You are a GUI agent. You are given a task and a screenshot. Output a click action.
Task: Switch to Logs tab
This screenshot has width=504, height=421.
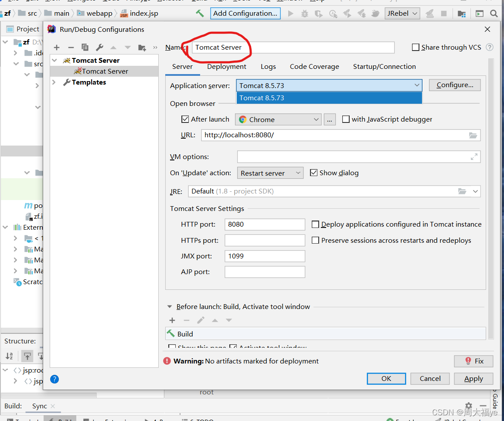(268, 67)
